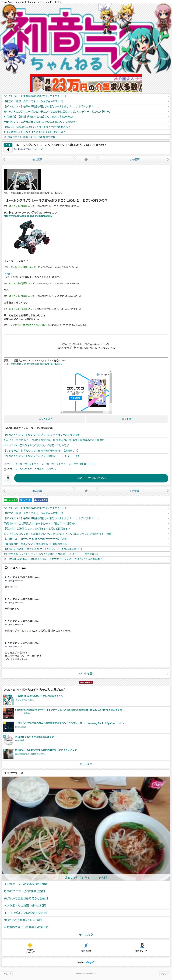Open the ブログニュース food photo
Image resolution: width=172 pixels, height=980 pixels.
[86, 828]
